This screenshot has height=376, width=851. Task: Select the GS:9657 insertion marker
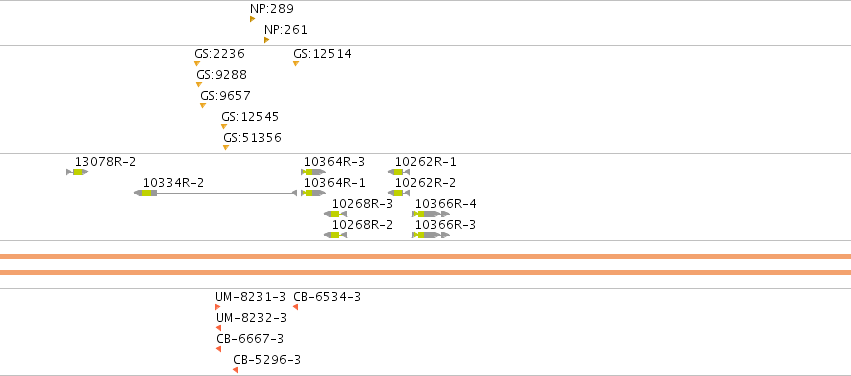click(x=203, y=106)
